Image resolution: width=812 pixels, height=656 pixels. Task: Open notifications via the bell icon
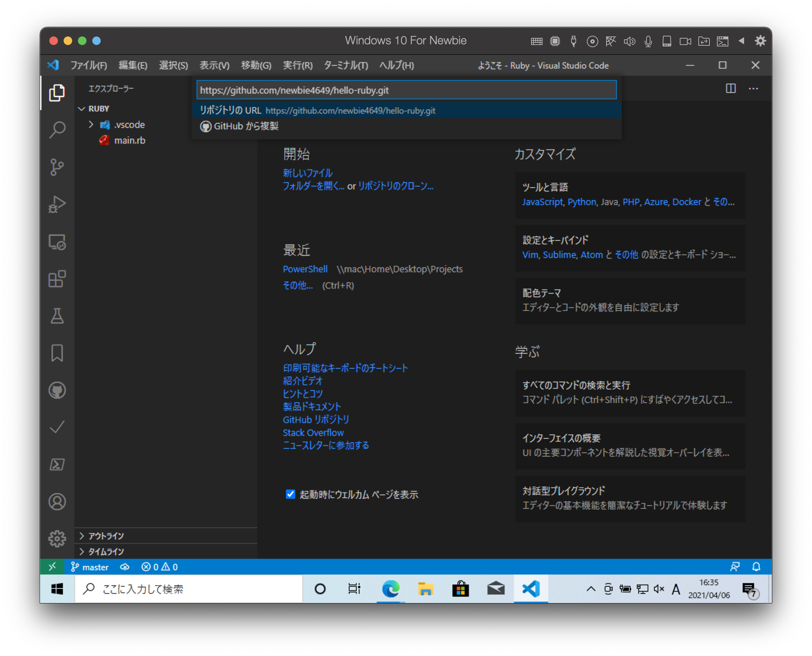click(757, 567)
